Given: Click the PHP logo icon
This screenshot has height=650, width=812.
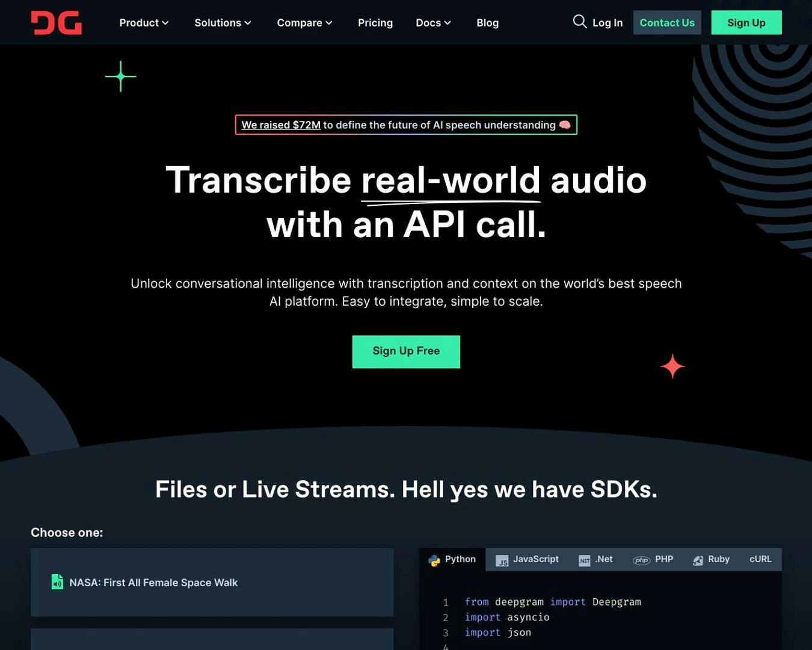Looking at the screenshot, I should (x=641, y=560).
